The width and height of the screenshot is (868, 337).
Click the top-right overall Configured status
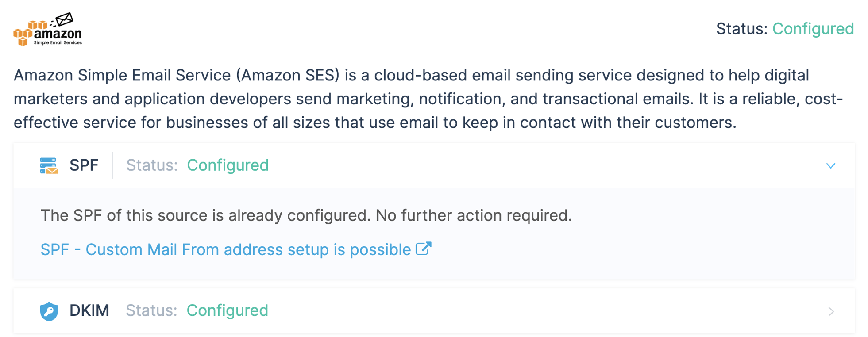[x=813, y=29]
